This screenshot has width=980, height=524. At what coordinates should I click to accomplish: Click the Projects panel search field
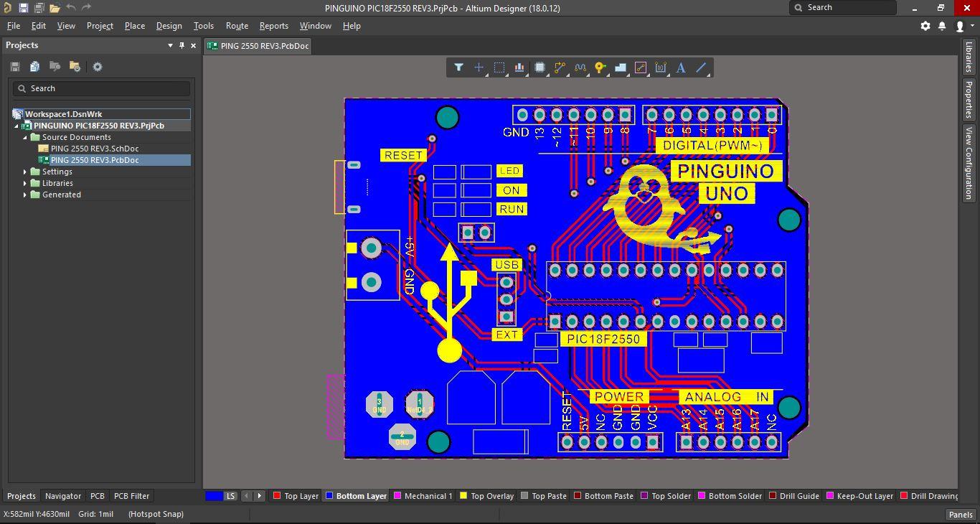pos(101,88)
